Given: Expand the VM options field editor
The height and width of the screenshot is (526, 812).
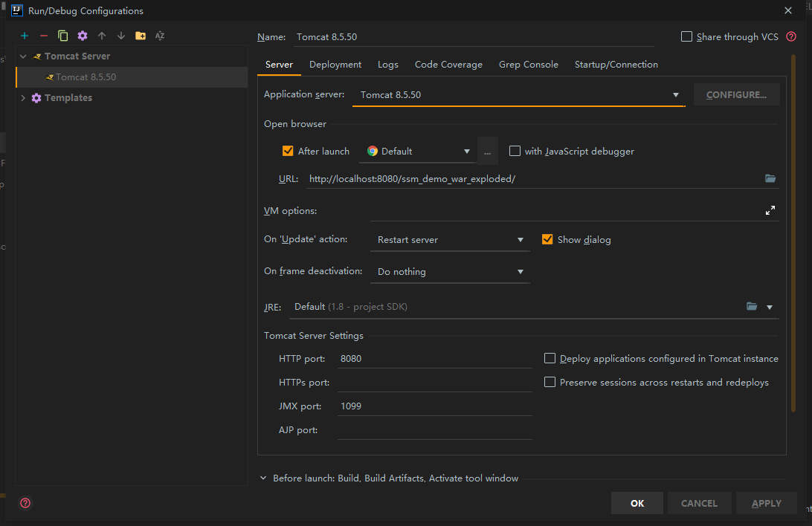Looking at the screenshot, I should [770, 210].
